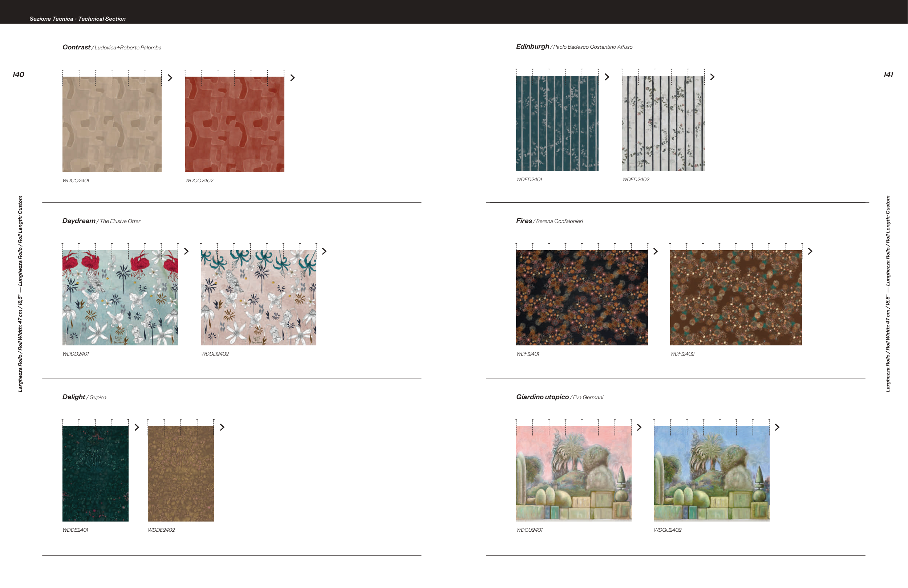Select the red Contrast wallpaper swatch

click(x=235, y=125)
